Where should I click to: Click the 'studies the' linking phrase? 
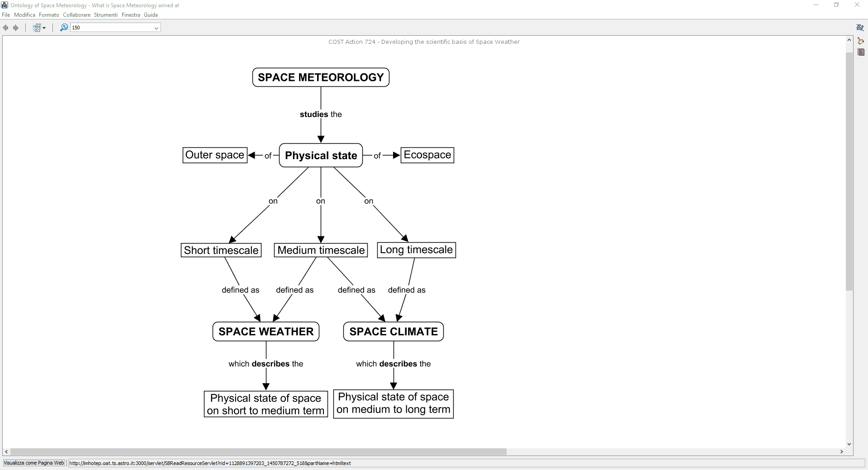tap(321, 114)
